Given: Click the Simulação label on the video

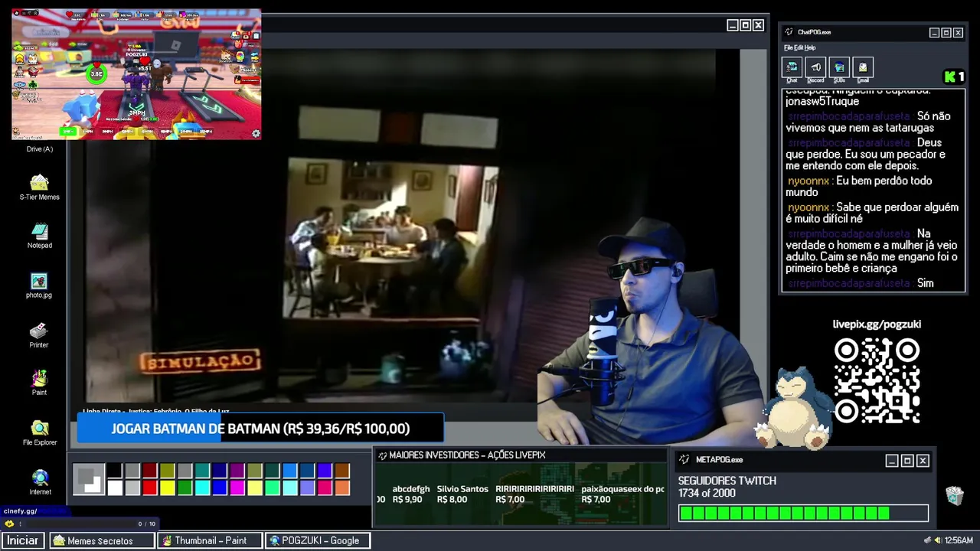Looking at the screenshot, I should coord(200,362).
